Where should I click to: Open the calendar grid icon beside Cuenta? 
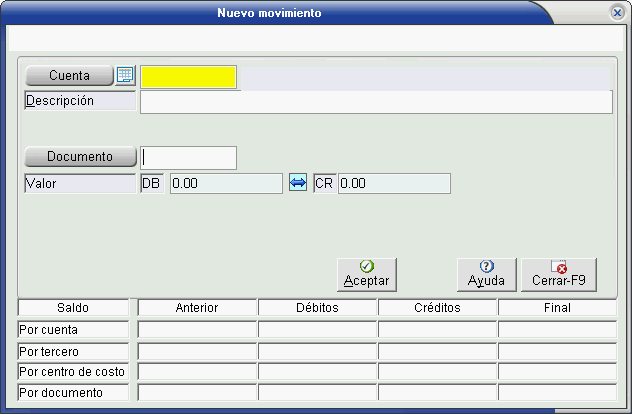(125, 76)
